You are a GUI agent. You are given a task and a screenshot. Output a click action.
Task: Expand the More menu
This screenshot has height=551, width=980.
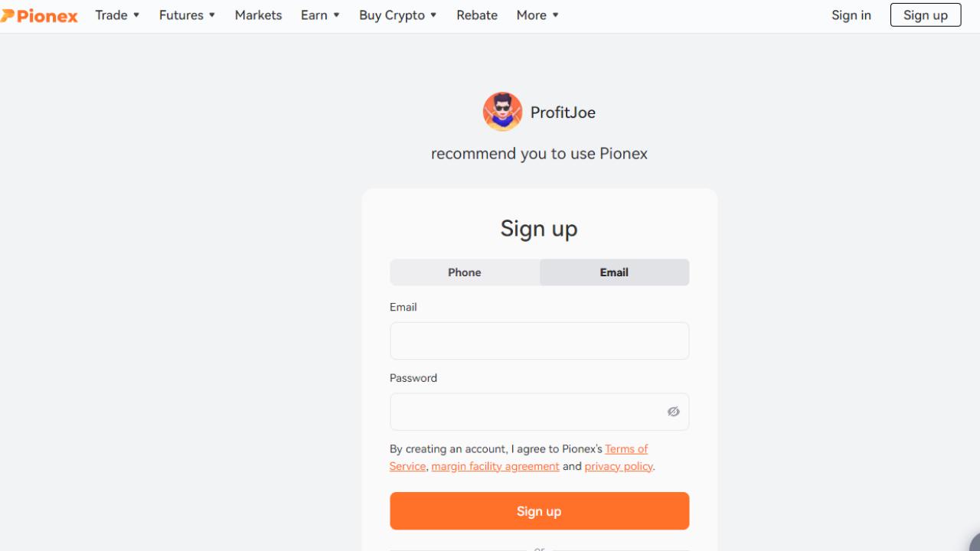(537, 15)
